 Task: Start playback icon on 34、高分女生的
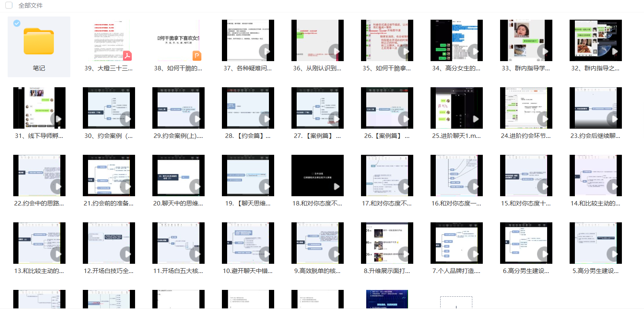click(474, 51)
